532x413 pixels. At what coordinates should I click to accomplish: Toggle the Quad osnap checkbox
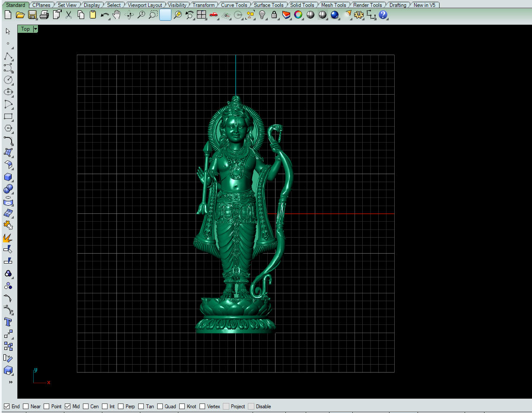160,407
